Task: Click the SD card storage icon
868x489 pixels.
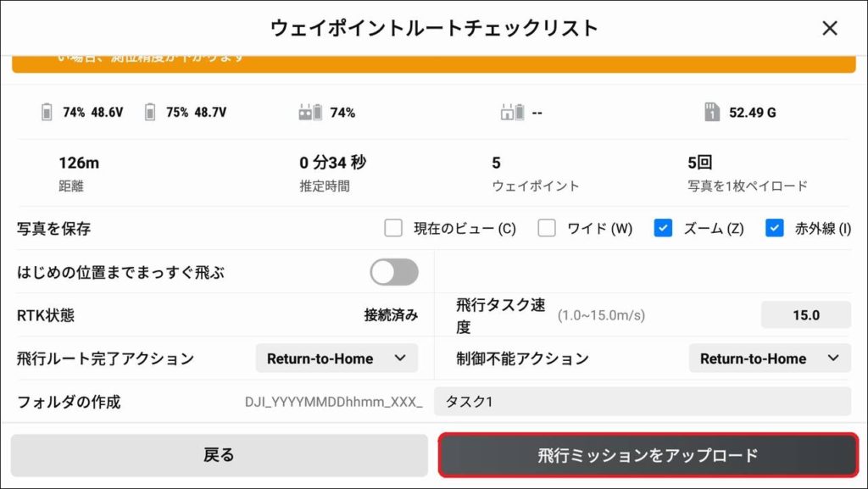Action: pos(712,112)
